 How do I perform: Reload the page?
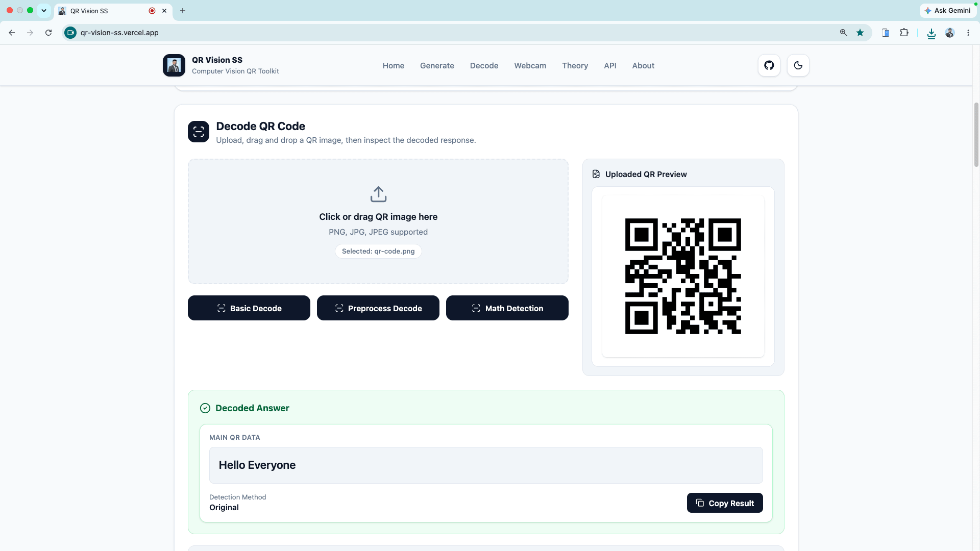(48, 33)
